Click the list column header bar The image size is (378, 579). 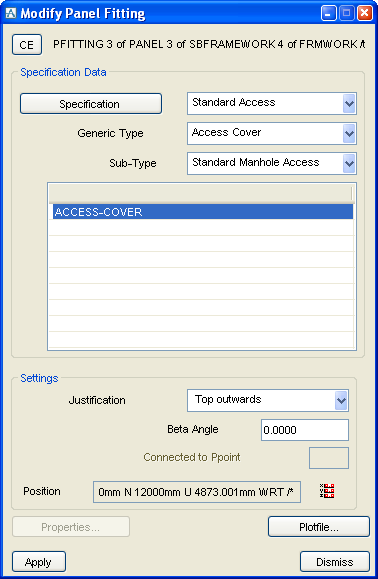(201, 193)
